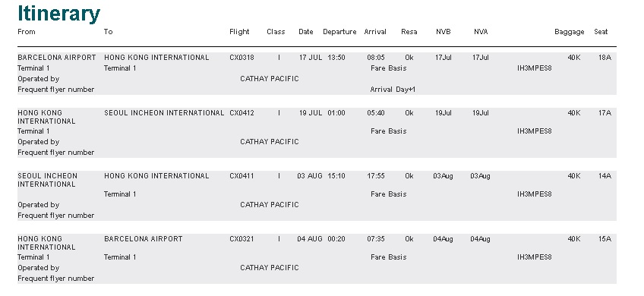Select flight number CX0318
The width and height of the screenshot is (644, 296).
241,58
